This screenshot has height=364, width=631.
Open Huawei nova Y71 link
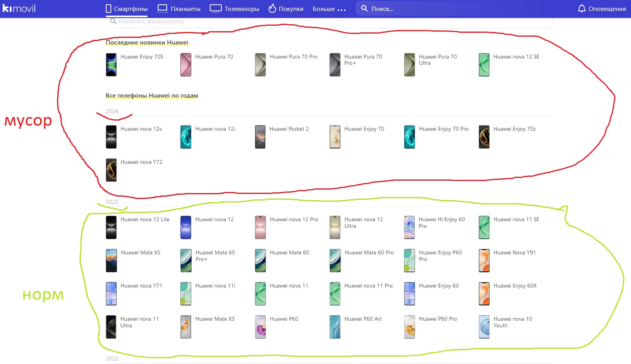coord(141,286)
